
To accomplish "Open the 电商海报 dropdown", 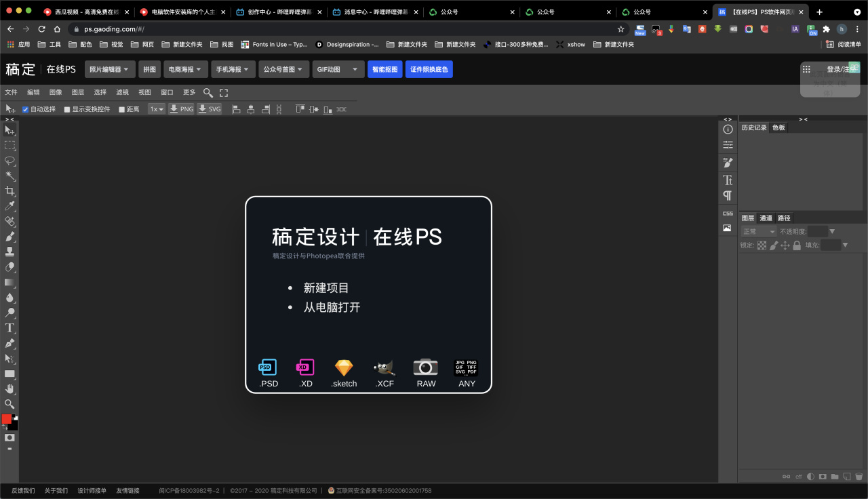I will coord(186,69).
